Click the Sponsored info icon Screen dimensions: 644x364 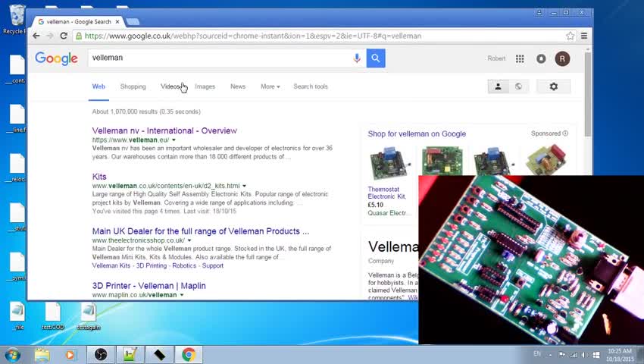pyautogui.click(x=565, y=133)
